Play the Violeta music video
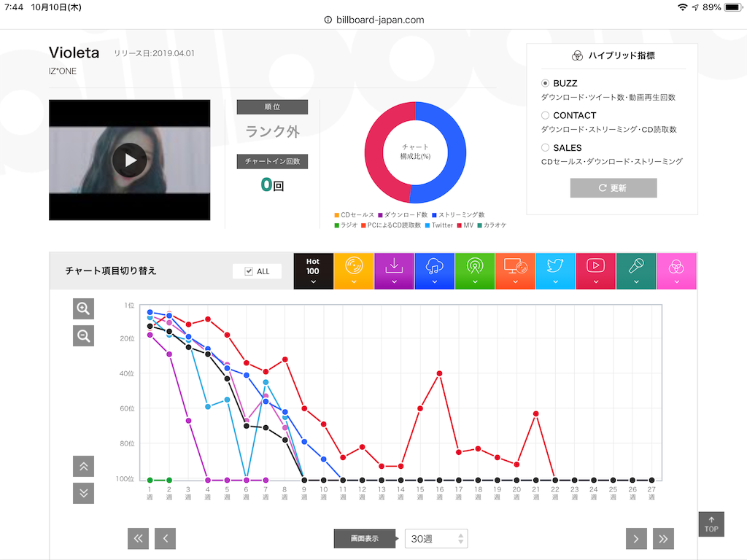 [130, 160]
